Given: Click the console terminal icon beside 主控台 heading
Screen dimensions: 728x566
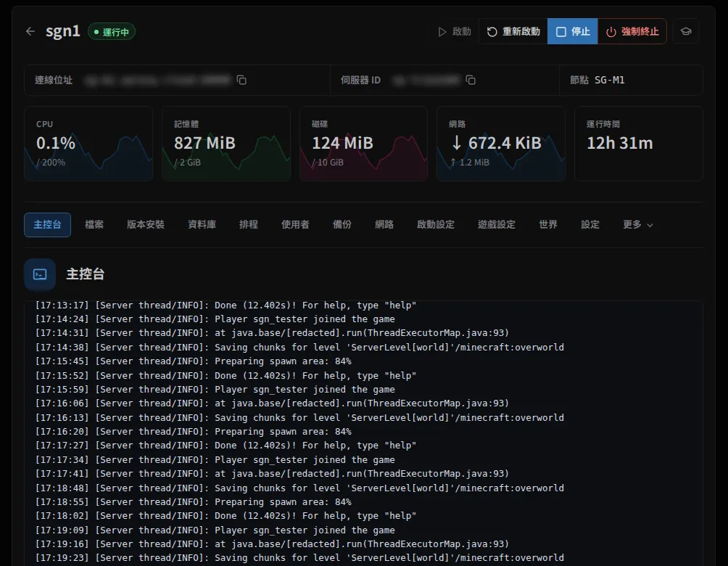Looking at the screenshot, I should [40, 274].
